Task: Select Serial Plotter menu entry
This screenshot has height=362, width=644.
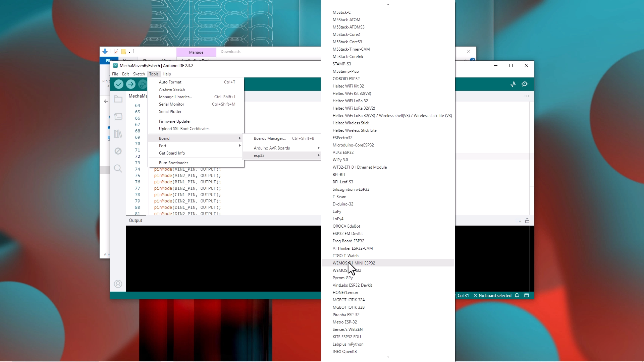Action: point(196,111)
